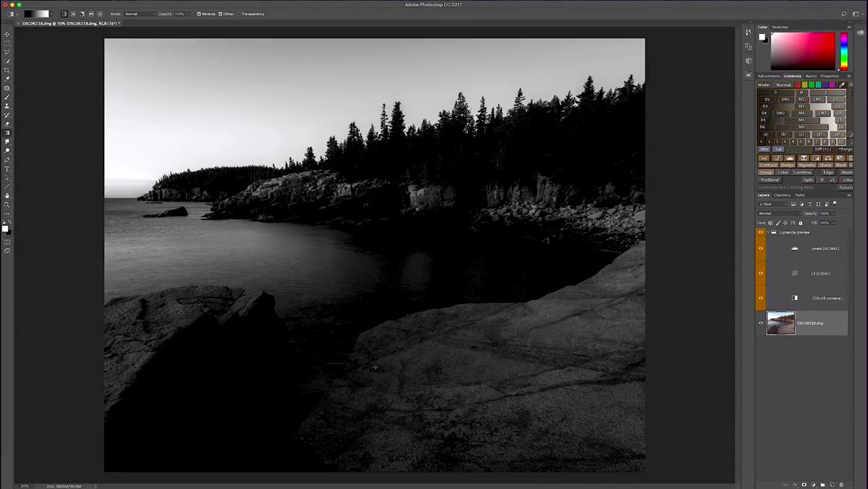Screen dimensions: 868x489
Task: Enable the Transparency checkbox
Action: pyautogui.click(x=239, y=14)
